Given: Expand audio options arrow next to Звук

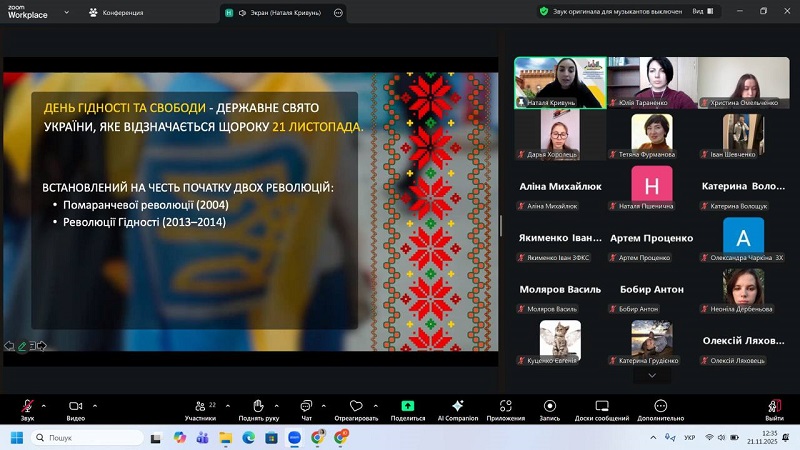Looking at the screenshot, I should point(44,404).
